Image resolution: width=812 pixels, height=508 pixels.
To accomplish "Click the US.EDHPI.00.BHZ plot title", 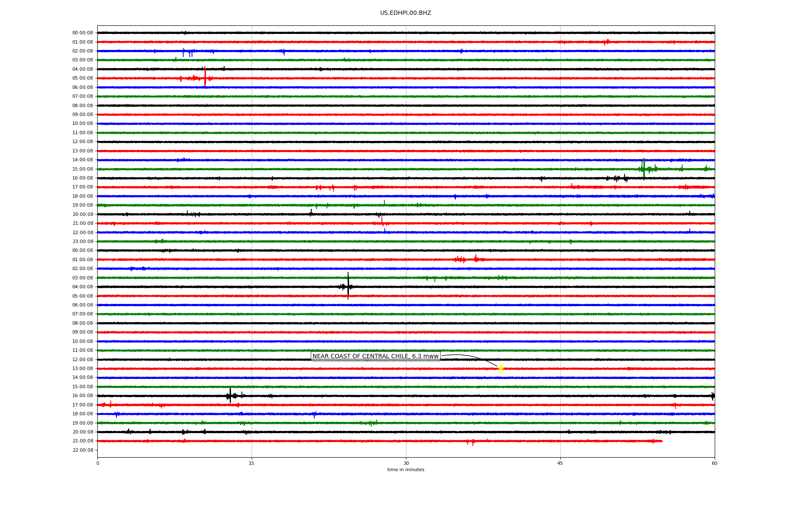I will (x=405, y=13).
